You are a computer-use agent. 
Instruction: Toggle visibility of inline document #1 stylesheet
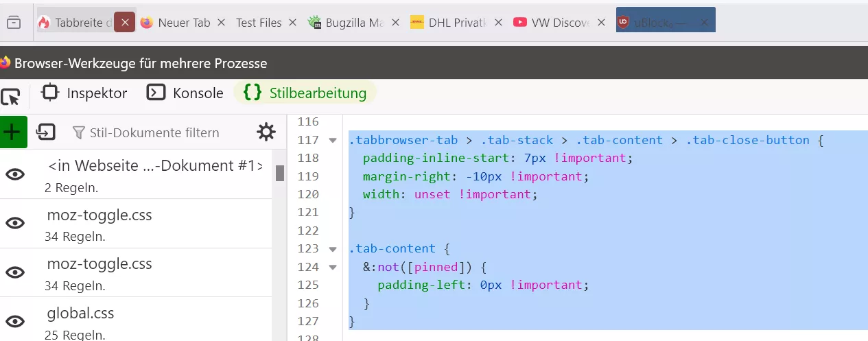[15, 174]
